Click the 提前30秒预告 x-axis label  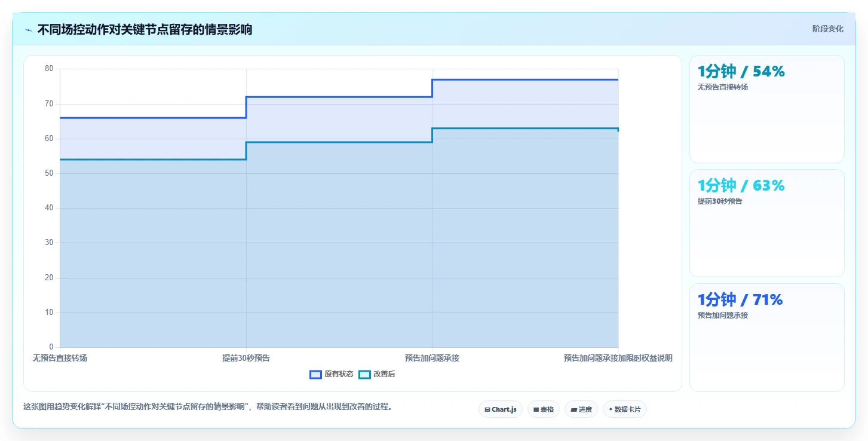coord(246,358)
